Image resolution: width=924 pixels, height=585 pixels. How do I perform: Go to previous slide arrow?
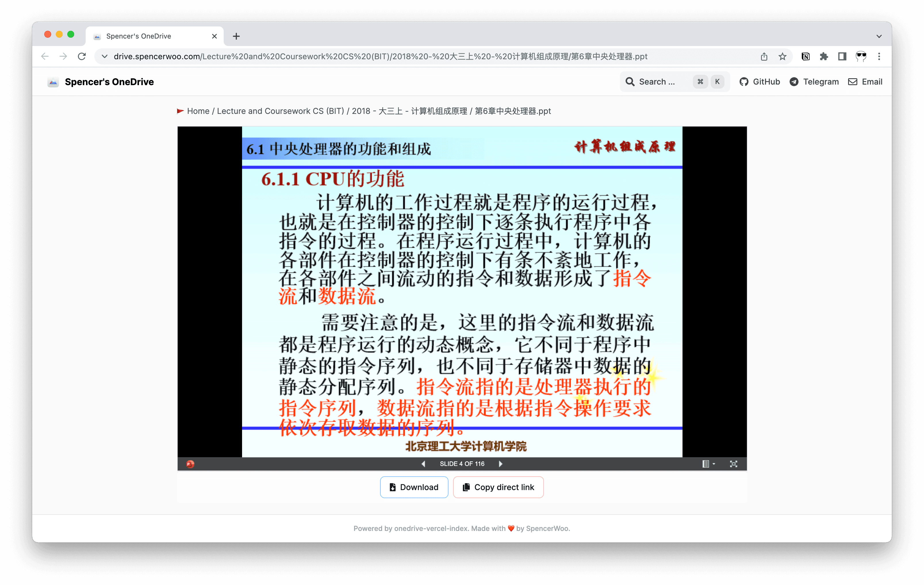pyautogui.click(x=423, y=464)
